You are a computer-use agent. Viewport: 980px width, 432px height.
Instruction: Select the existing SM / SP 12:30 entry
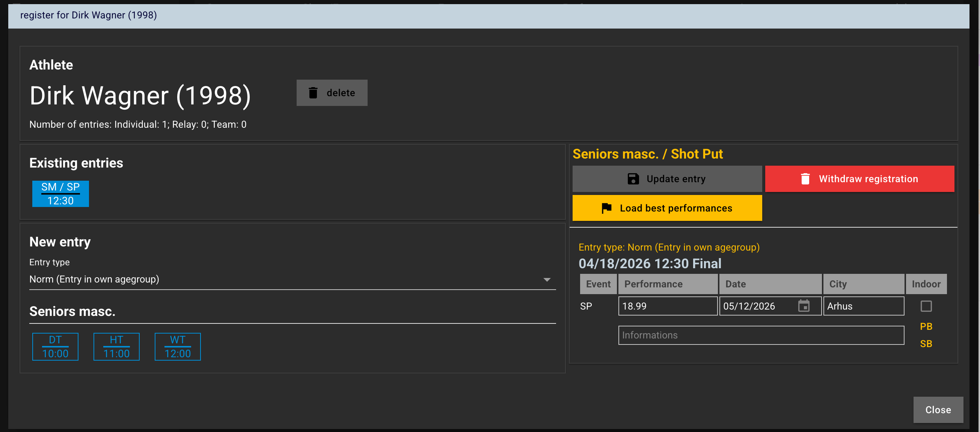click(60, 194)
